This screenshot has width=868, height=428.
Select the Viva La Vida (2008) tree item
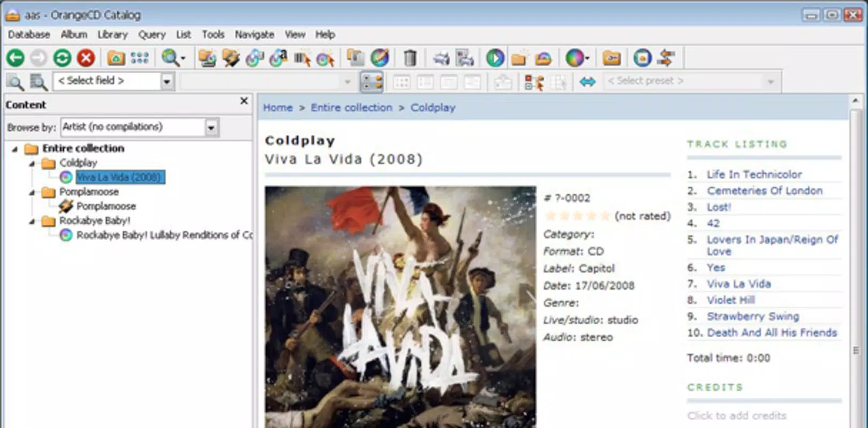(120, 177)
